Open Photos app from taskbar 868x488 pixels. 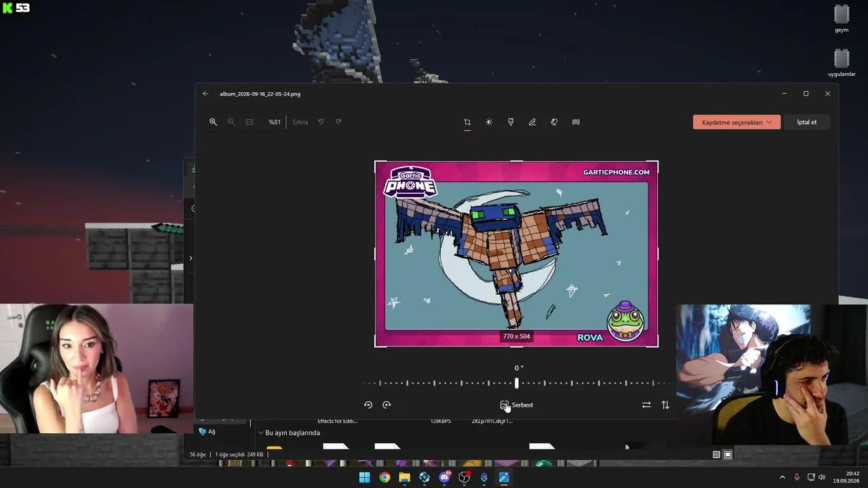pos(504,477)
